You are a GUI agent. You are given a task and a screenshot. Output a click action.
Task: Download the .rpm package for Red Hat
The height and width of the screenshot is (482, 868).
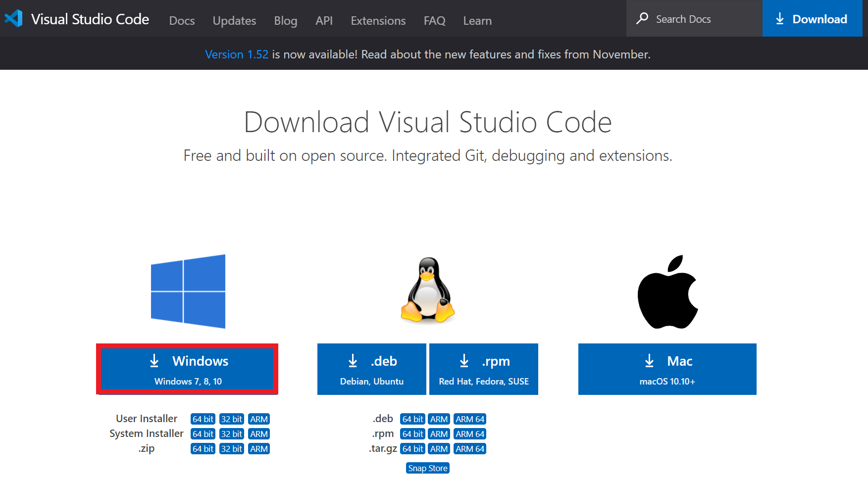[x=484, y=369]
